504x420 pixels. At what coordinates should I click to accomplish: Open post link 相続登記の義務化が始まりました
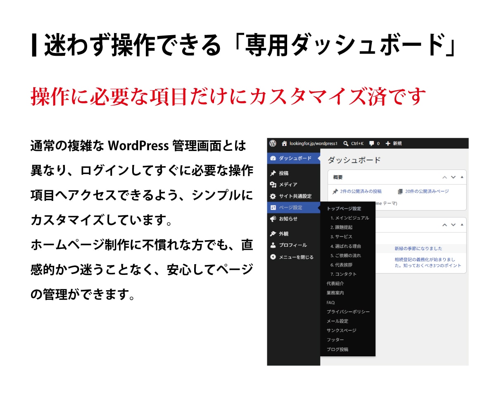click(428, 262)
